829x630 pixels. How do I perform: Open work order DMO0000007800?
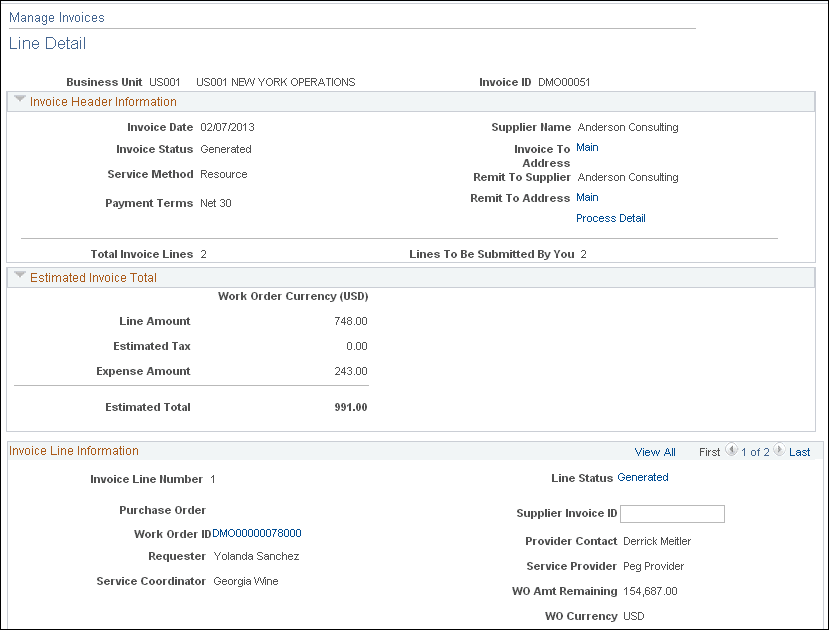tap(257, 533)
